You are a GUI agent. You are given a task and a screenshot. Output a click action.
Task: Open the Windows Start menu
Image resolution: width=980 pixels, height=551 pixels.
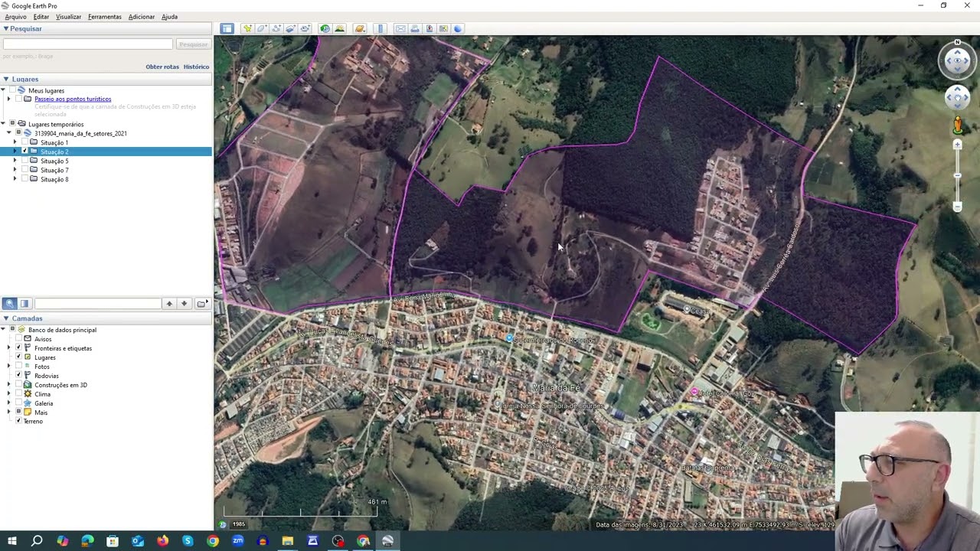point(11,541)
